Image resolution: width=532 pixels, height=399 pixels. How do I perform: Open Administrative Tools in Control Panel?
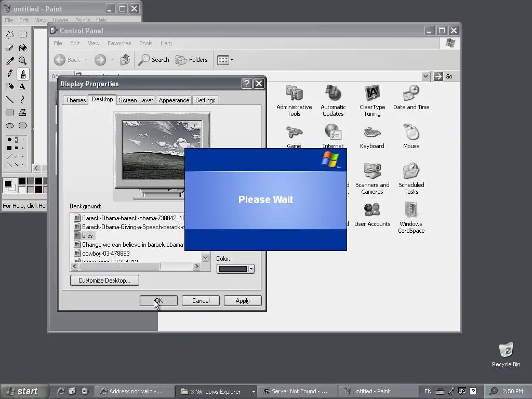(x=294, y=101)
